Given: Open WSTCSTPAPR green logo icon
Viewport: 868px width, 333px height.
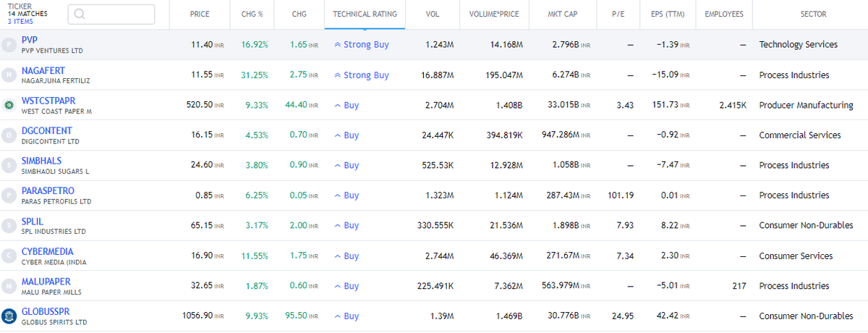Looking at the screenshot, I should click(x=9, y=106).
